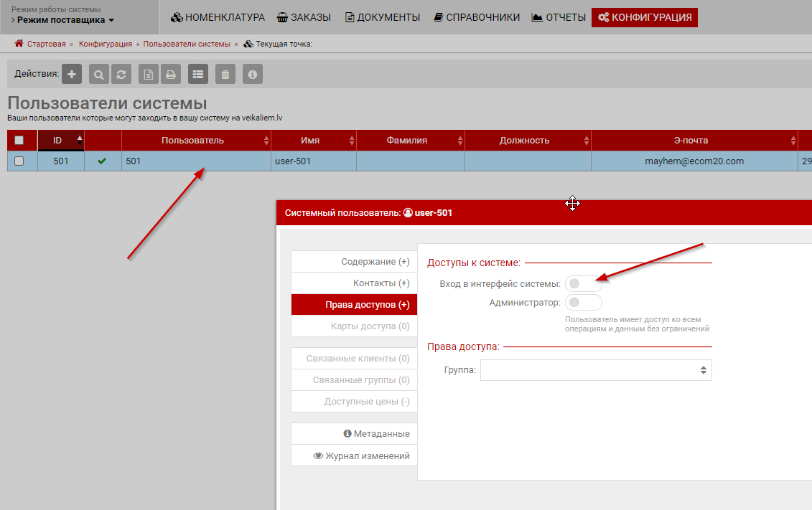The width and height of the screenshot is (812, 510).
Task: Select the mayhem@ecom20.com email cell
Action: tap(694, 161)
